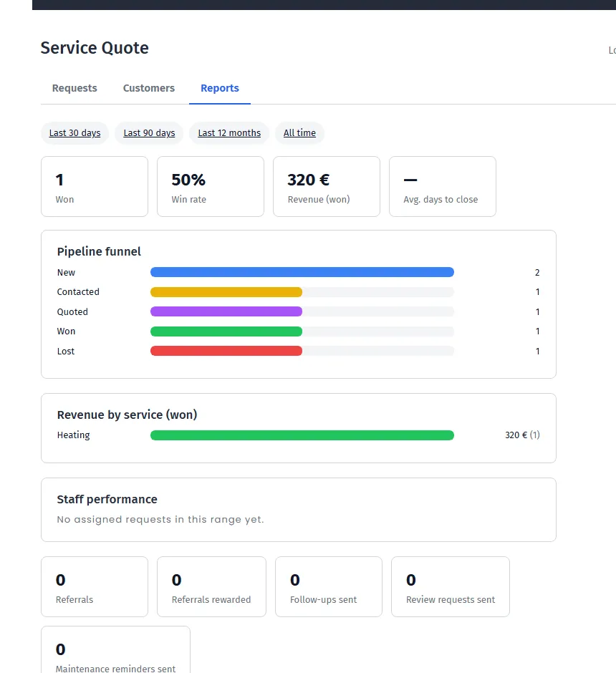Screen dimensions: 616x673
Task: Switch to the Customers tab
Action: 149,88
